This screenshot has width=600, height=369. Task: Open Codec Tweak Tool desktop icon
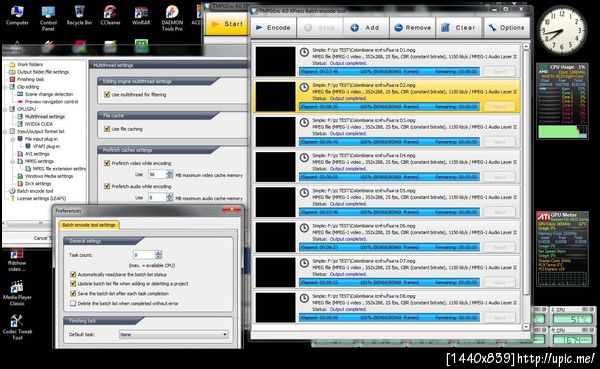(17, 328)
